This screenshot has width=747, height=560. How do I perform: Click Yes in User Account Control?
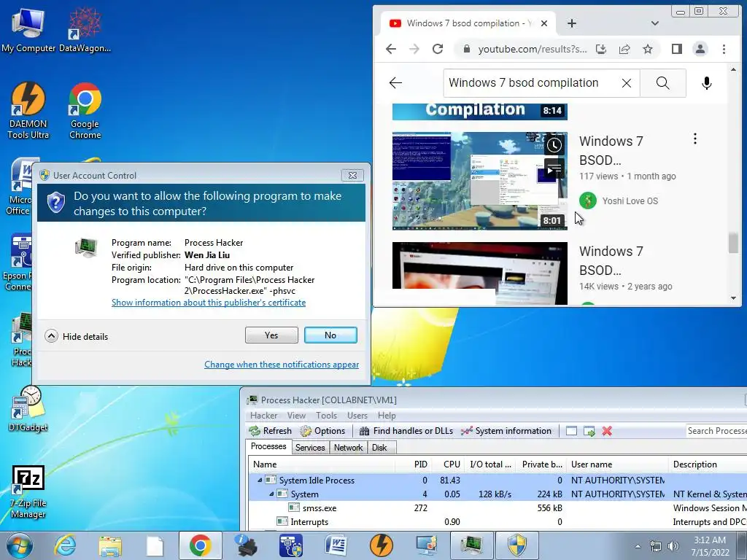pos(271,335)
